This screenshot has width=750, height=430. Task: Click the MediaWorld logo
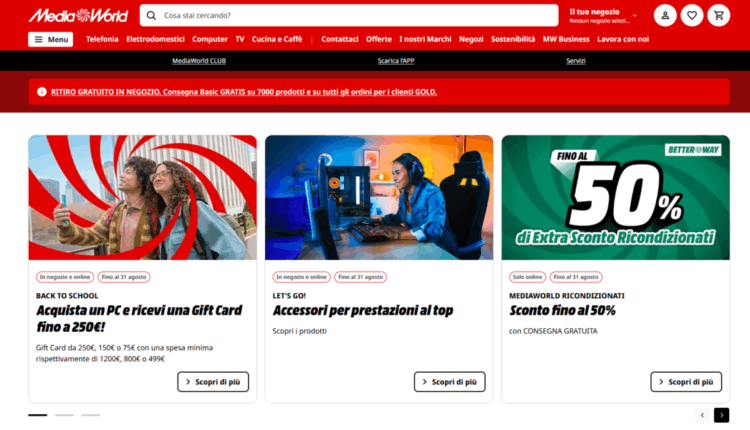(x=78, y=15)
